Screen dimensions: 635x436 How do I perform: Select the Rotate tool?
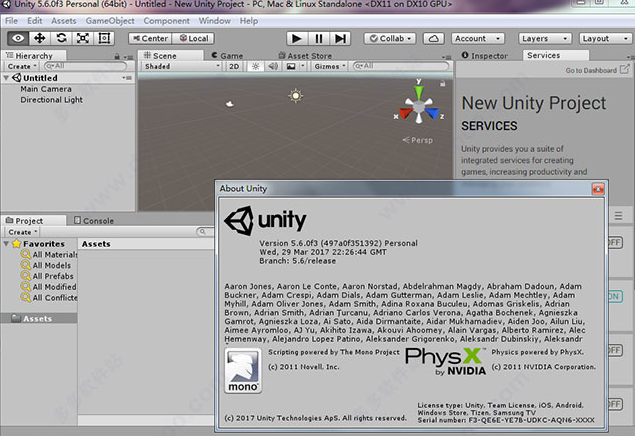click(61, 38)
